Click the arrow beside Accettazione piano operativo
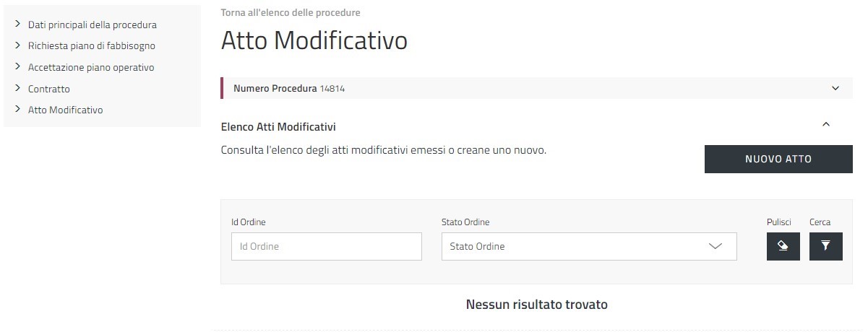This screenshot has height=332, width=868. tap(17, 66)
